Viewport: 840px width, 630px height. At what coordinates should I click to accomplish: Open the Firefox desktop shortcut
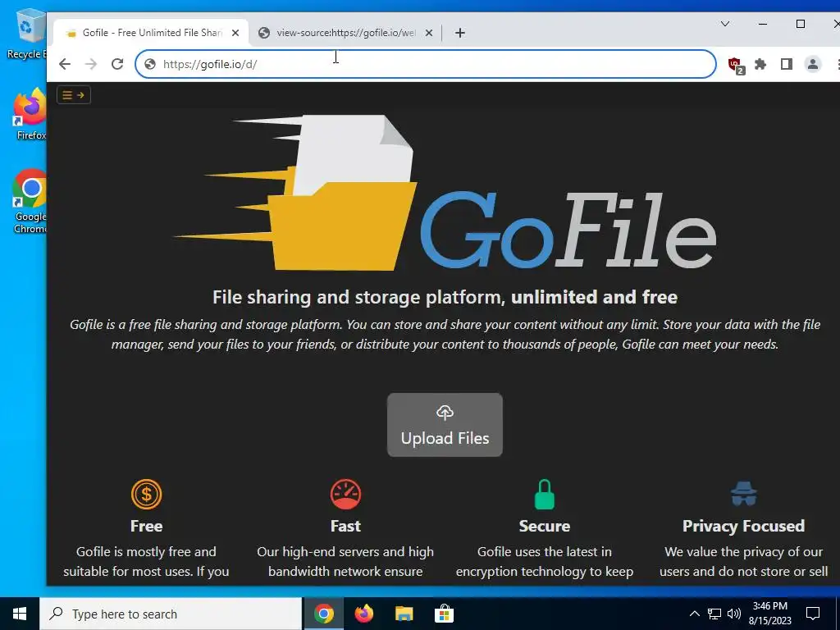[x=30, y=115]
